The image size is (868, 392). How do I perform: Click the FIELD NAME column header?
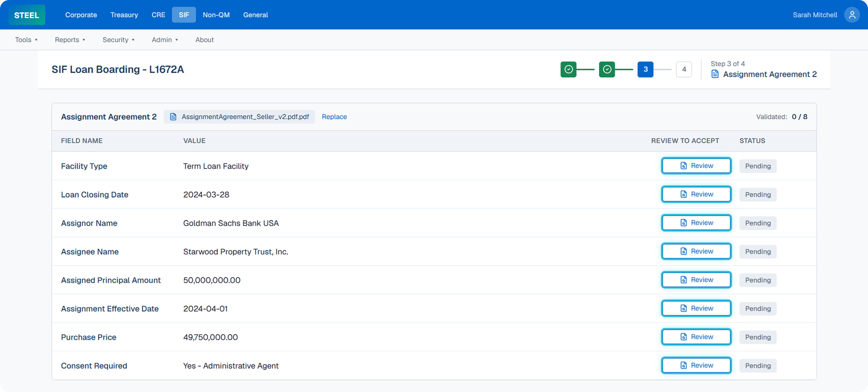81,141
